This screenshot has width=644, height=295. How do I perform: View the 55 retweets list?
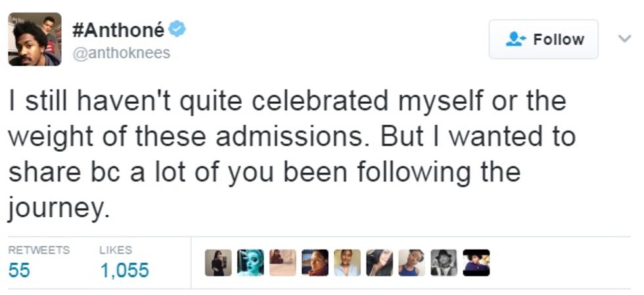(x=20, y=270)
